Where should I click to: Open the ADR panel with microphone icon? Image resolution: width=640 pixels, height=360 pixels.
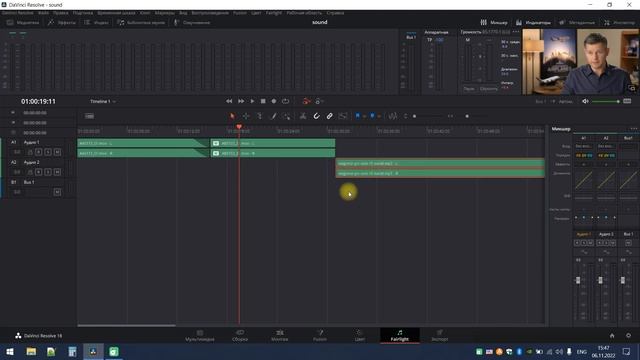192,22
